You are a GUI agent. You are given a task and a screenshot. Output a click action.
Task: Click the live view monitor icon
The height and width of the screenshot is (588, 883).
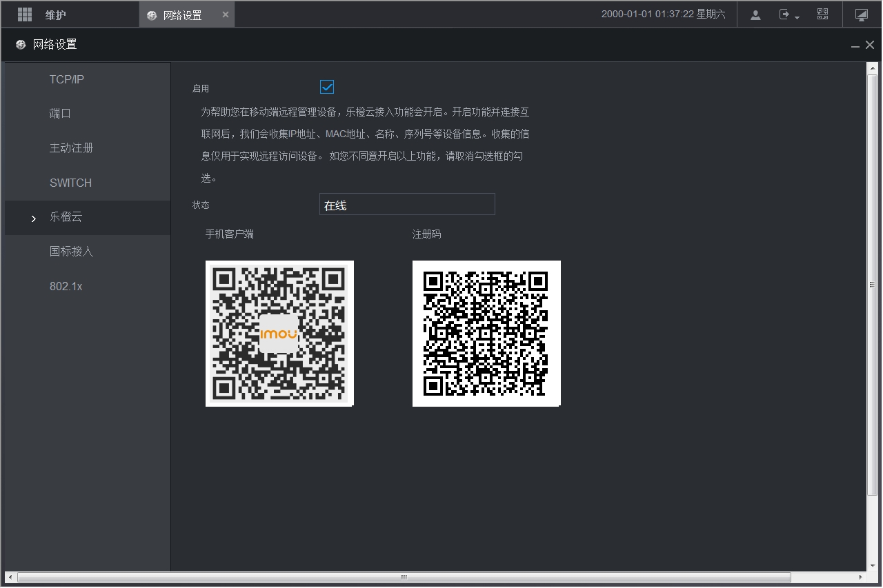pyautogui.click(x=861, y=14)
